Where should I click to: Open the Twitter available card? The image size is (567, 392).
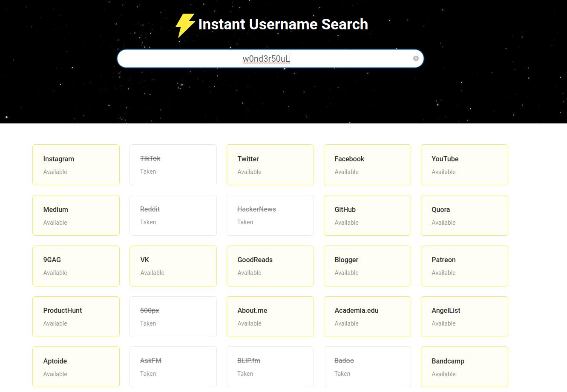tap(270, 165)
